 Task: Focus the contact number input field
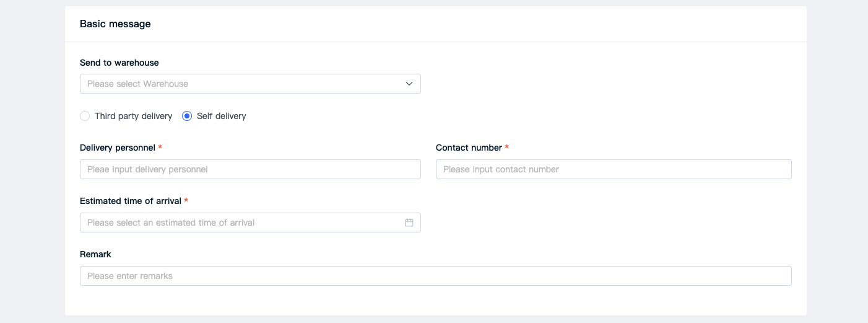[x=614, y=169]
